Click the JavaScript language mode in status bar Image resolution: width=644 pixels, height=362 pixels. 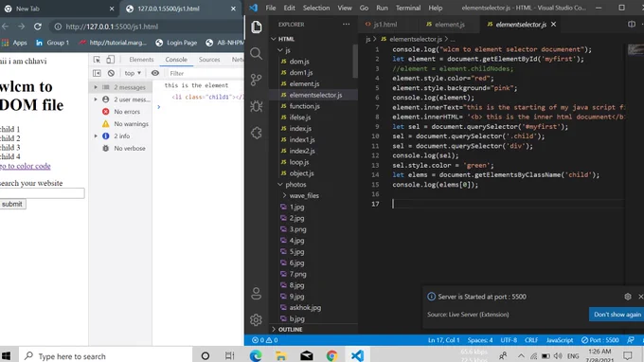click(x=560, y=340)
